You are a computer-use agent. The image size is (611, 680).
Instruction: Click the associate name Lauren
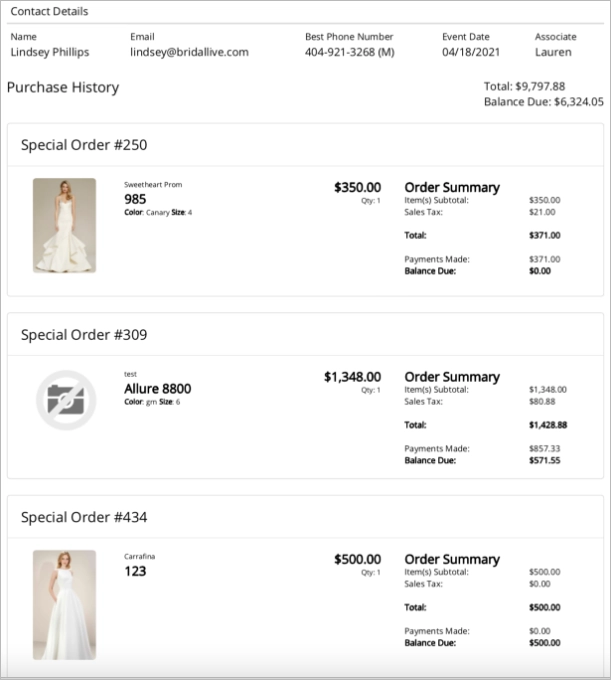click(553, 52)
